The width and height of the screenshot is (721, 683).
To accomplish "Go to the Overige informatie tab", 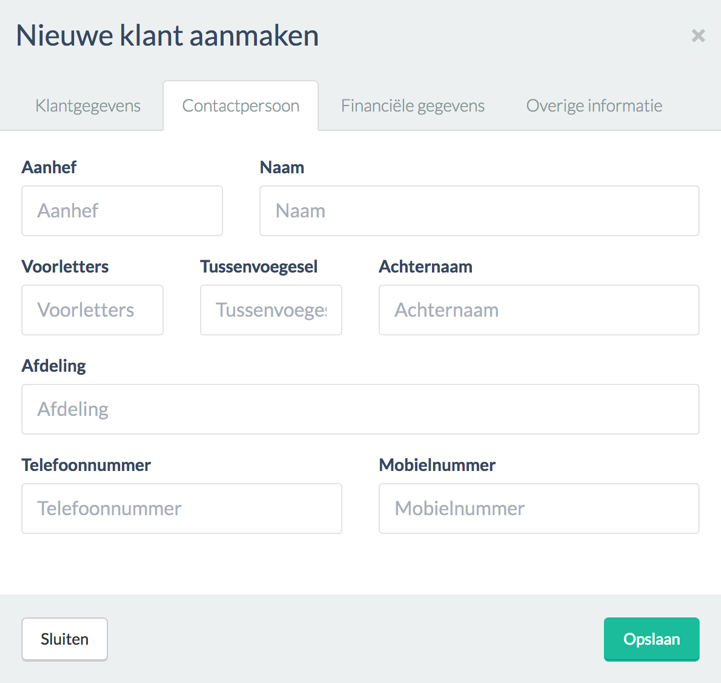I will tap(594, 106).
